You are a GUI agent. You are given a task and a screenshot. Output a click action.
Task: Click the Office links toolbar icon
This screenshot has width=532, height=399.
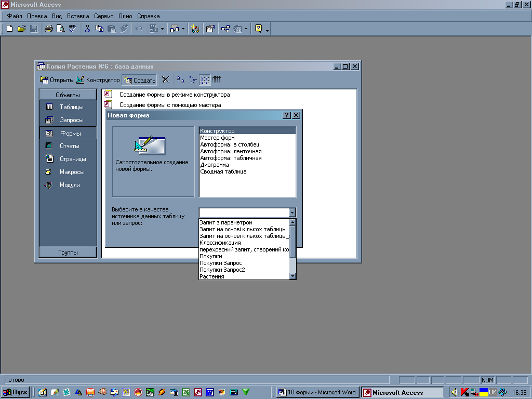(x=154, y=29)
